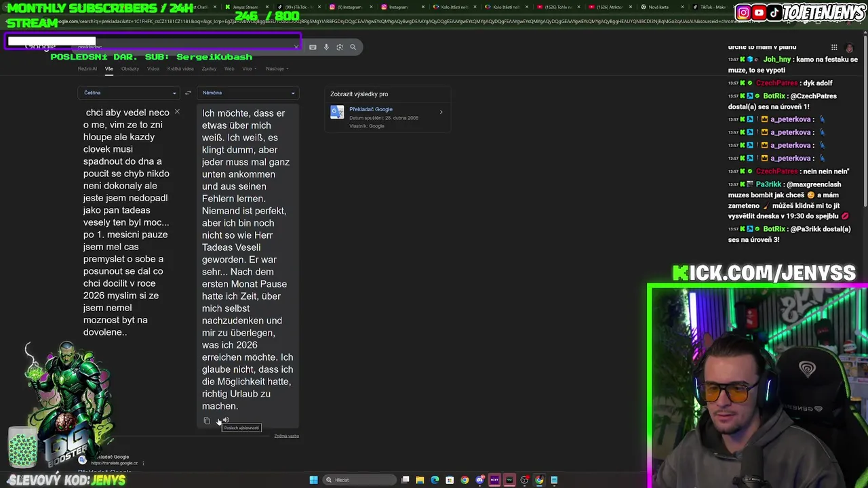Open the on-screen keyboard in search bar

tap(313, 47)
